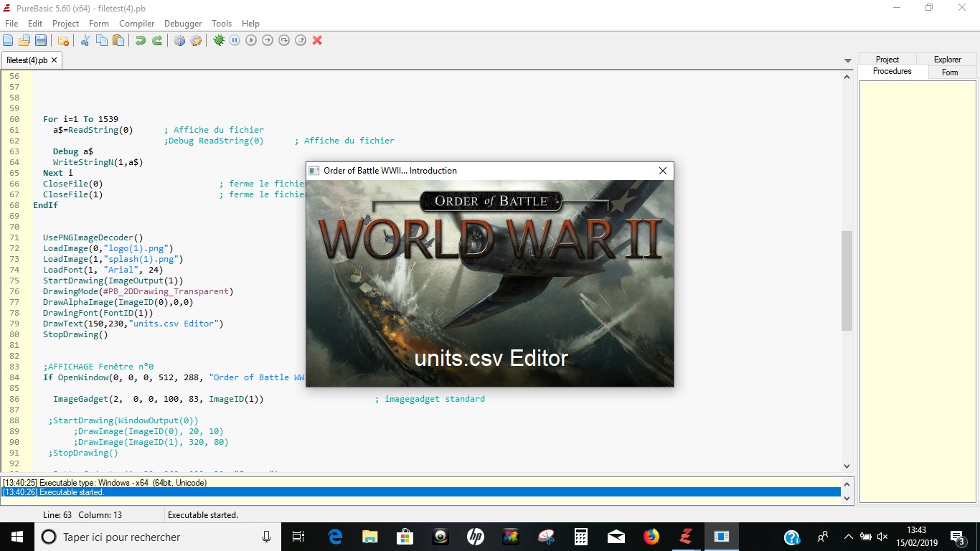Screen dimensions: 980x551
Task: Pause the program with the Stop icon
Action: (x=235, y=40)
